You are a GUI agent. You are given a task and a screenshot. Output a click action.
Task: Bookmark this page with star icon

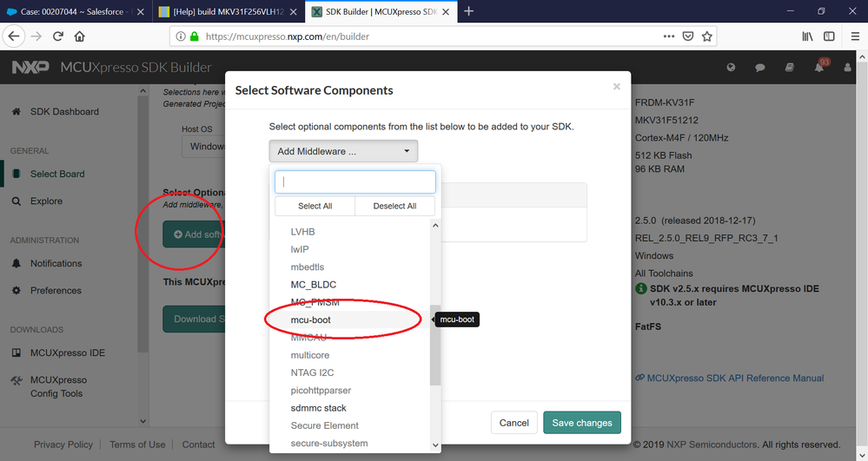click(x=707, y=36)
